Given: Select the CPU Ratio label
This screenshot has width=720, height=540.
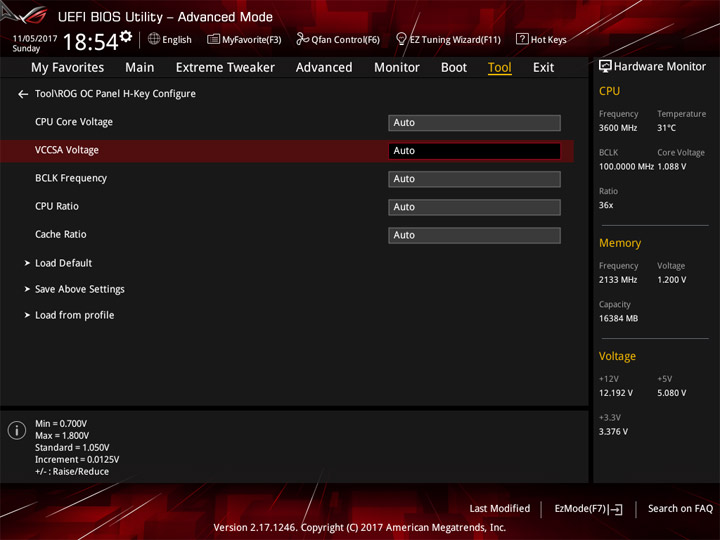Looking at the screenshot, I should 57,206.
